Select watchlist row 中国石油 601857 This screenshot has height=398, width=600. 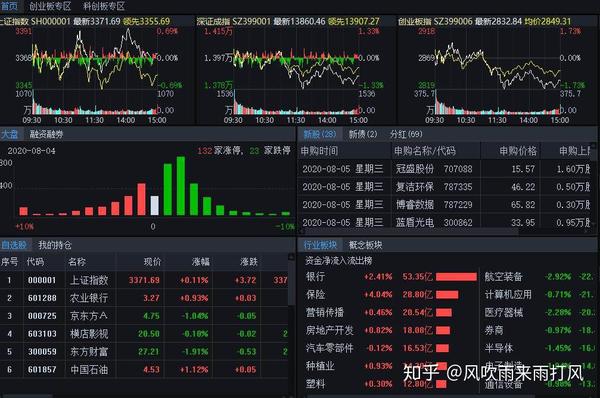tap(144, 370)
